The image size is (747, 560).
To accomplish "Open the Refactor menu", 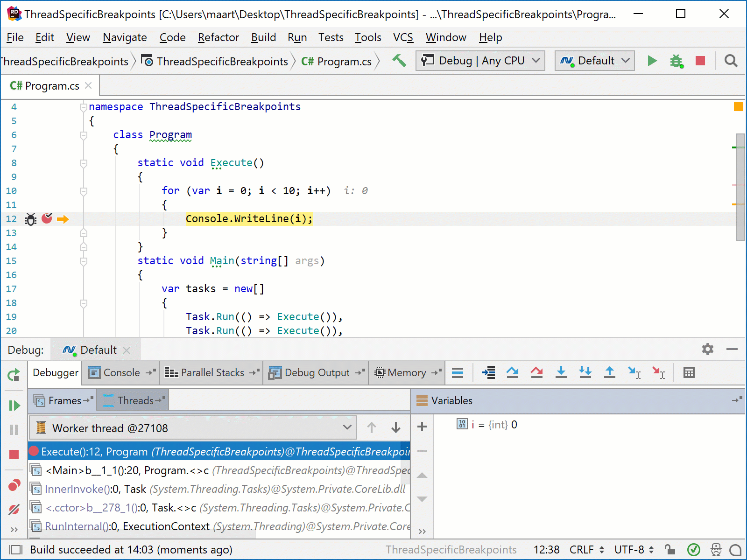I will click(x=218, y=37).
